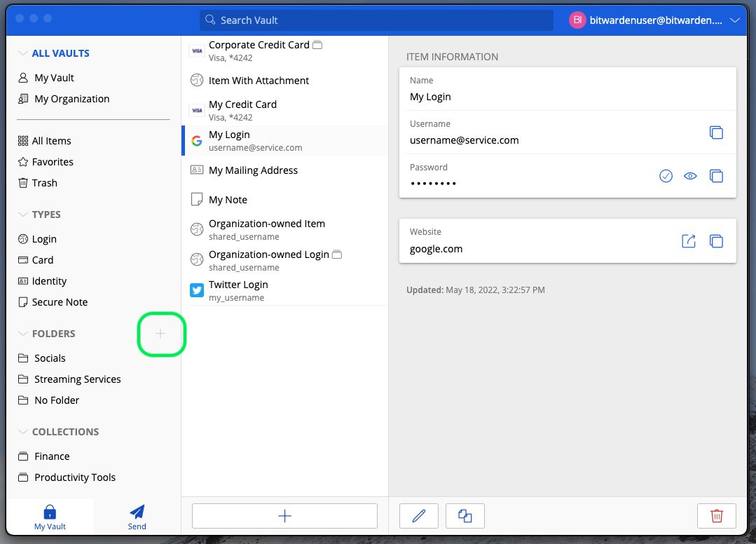Open the Streaming Services folder

(x=69, y=379)
